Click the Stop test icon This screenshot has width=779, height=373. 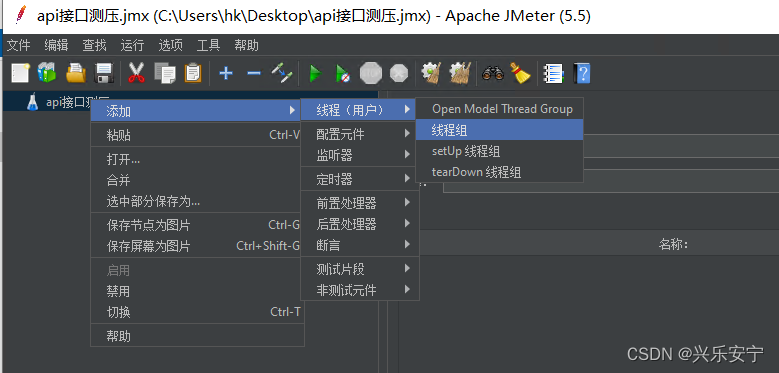coord(370,74)
